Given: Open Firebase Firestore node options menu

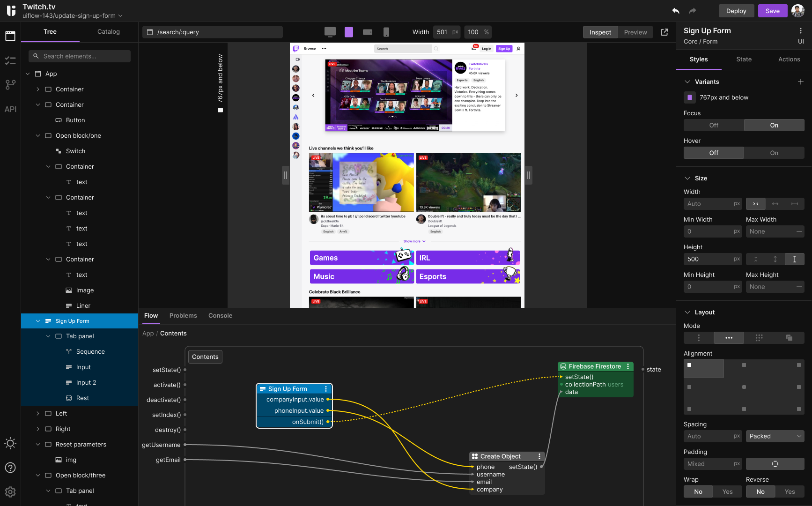Looking at the screenshot, I should (628, 366).
